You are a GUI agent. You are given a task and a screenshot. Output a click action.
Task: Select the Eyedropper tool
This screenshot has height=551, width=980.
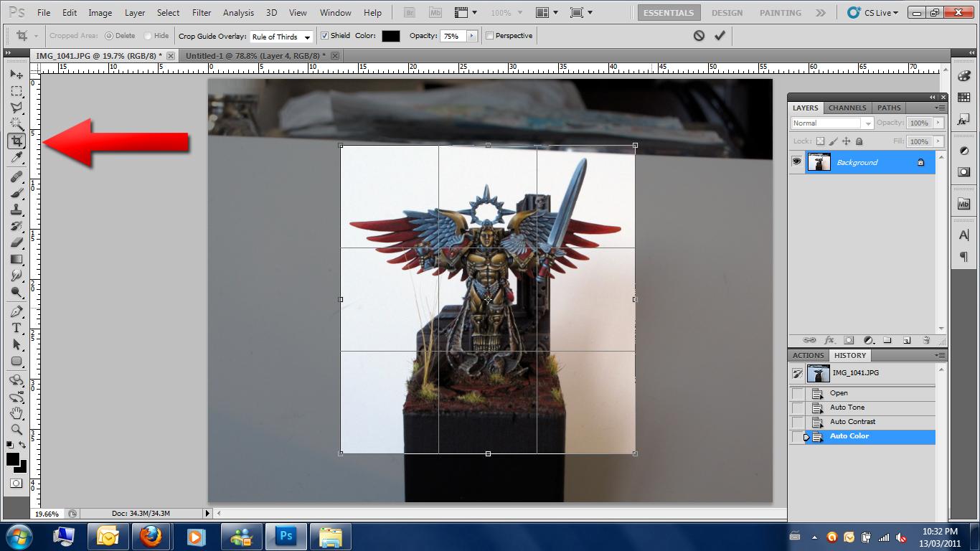pyautogui.click(x=17, y=157)
